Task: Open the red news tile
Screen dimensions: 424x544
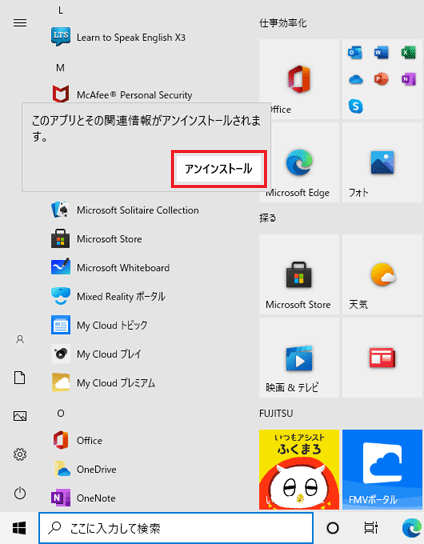Action: pos(382,358)
